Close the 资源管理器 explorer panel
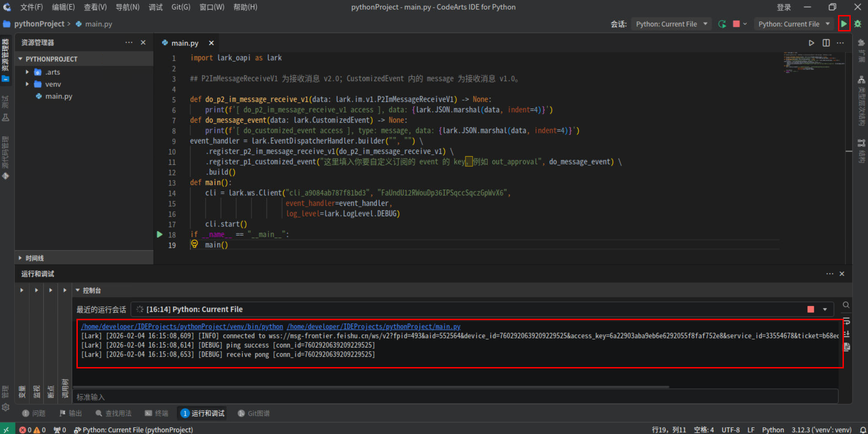Image resolution: width=868 pixels, height=434 pixels. [143, 42]
